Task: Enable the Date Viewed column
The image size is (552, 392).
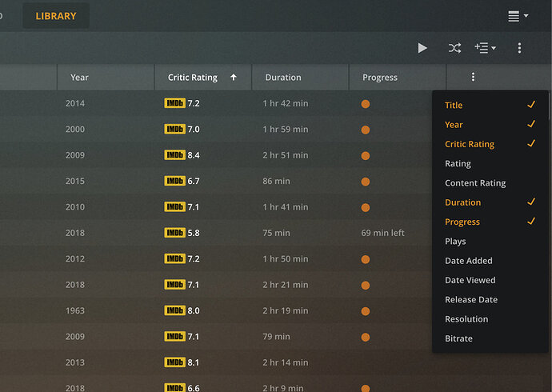Action: pyautogui.click(x=490, y=280)
